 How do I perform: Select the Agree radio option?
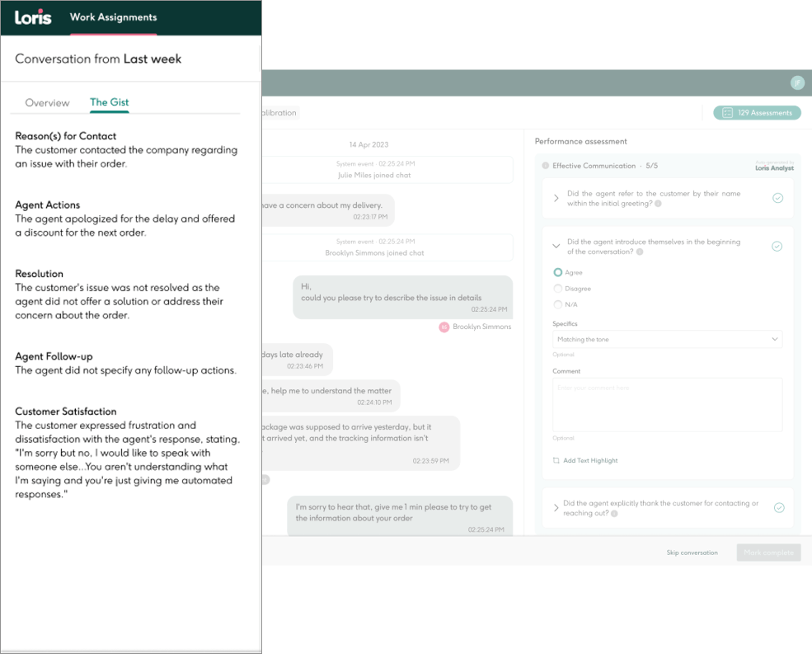(558, 272)
